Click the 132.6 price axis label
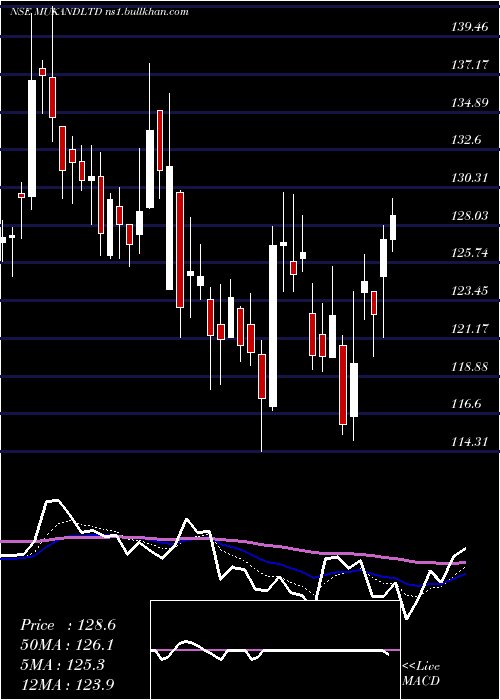The width and height of the screenshot is (500, 700). 467,140
